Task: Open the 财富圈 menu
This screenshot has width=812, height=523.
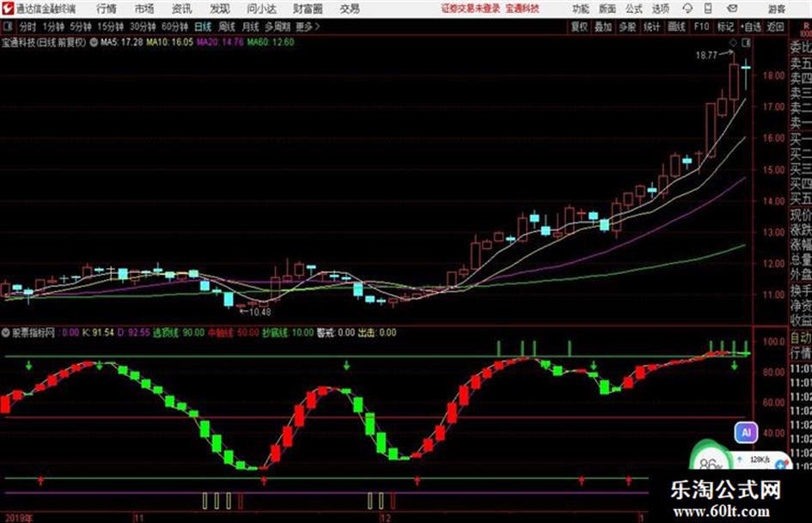Action: (x=308, y=9)
